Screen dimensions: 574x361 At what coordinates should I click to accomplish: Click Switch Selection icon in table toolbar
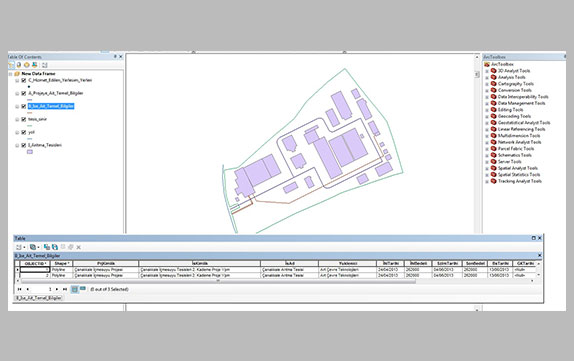click(55, 247)
